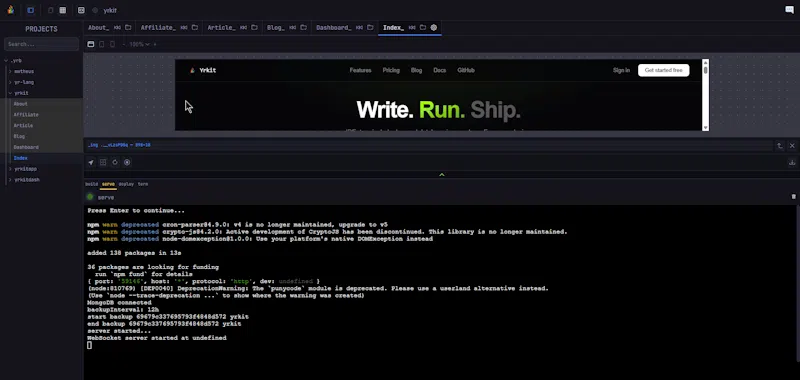Click the circle status icon beside yrkit
Viewport: 800px width, 380px height.
(x=95, y=10)
